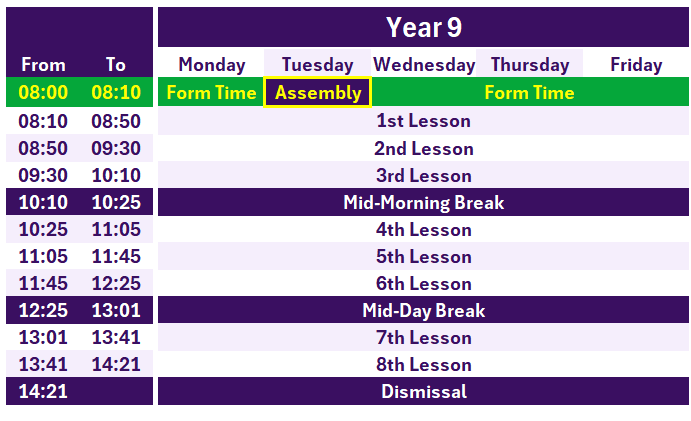This screenshot has height=421, width=691.
Task: Click the Wednesday column header
Action: 423,65
